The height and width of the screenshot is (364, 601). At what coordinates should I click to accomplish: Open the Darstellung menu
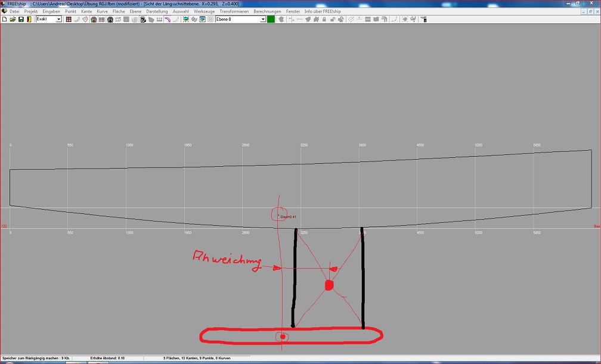click(157, 11)
